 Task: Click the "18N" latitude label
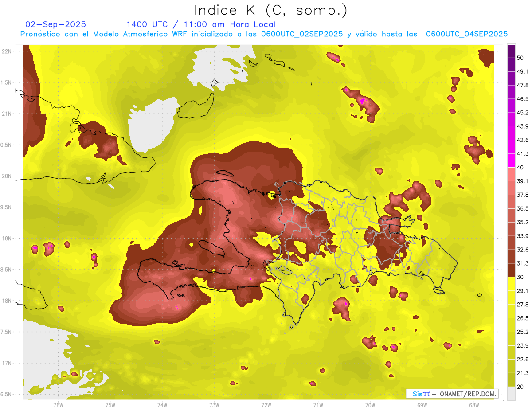(7, 301)
